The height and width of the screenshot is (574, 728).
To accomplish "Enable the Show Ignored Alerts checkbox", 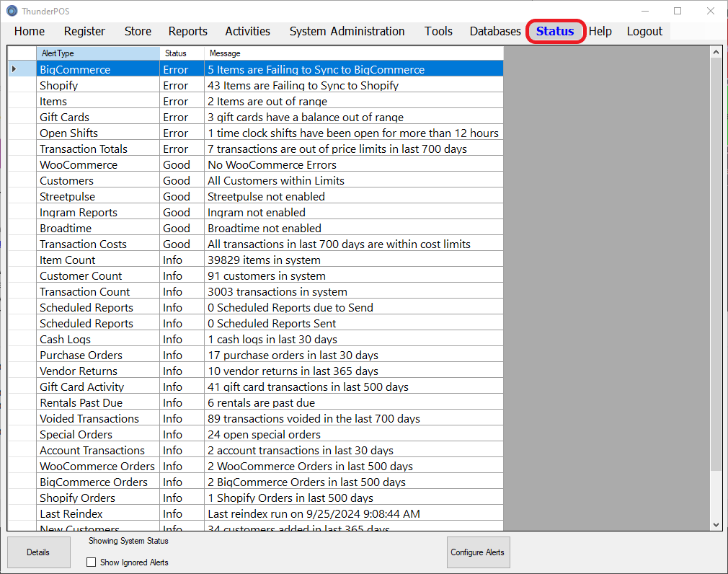I will click(92, 562).
